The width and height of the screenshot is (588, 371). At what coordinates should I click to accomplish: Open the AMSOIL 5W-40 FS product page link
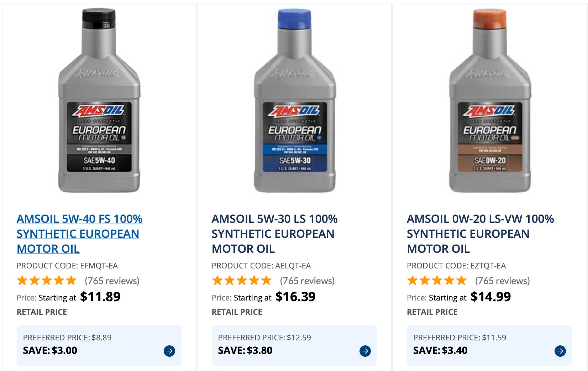79,234
